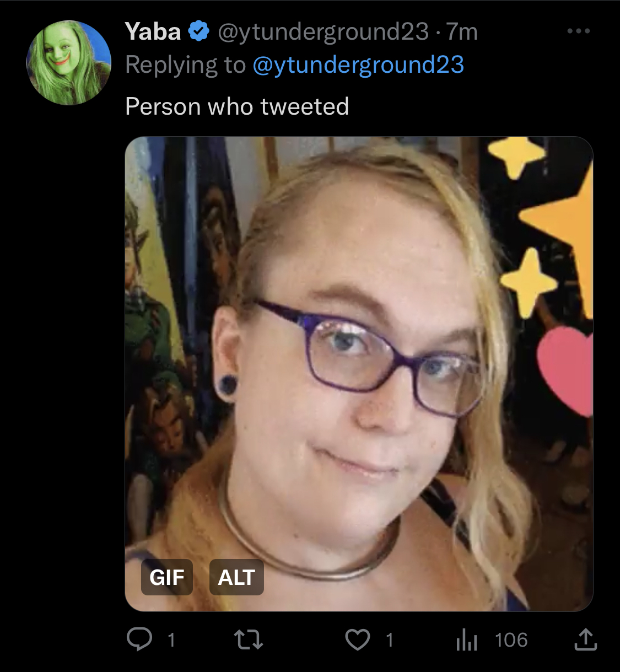This screenshot has width=620, height=672.
Task: Open the GIF media attachment
Action: coord(359,374)
